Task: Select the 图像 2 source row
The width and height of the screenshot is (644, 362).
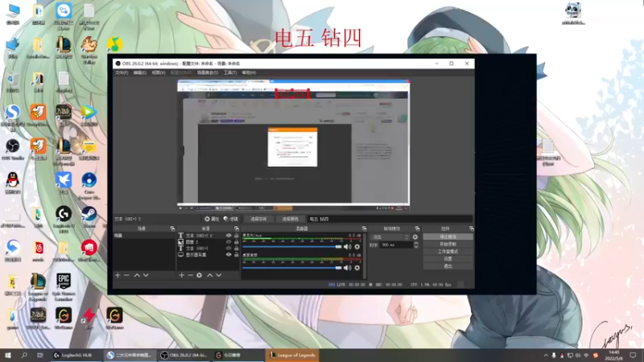Action: [x=208, y=242]
